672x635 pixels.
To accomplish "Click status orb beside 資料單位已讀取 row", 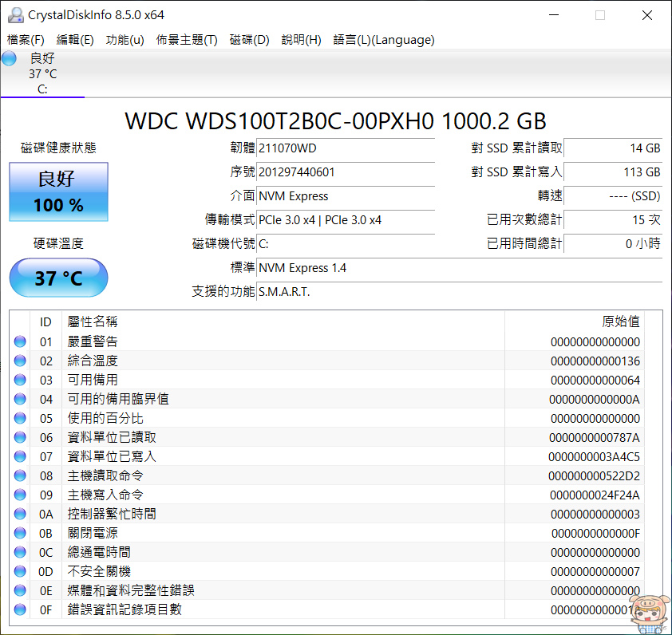I will tap(20, 437).
